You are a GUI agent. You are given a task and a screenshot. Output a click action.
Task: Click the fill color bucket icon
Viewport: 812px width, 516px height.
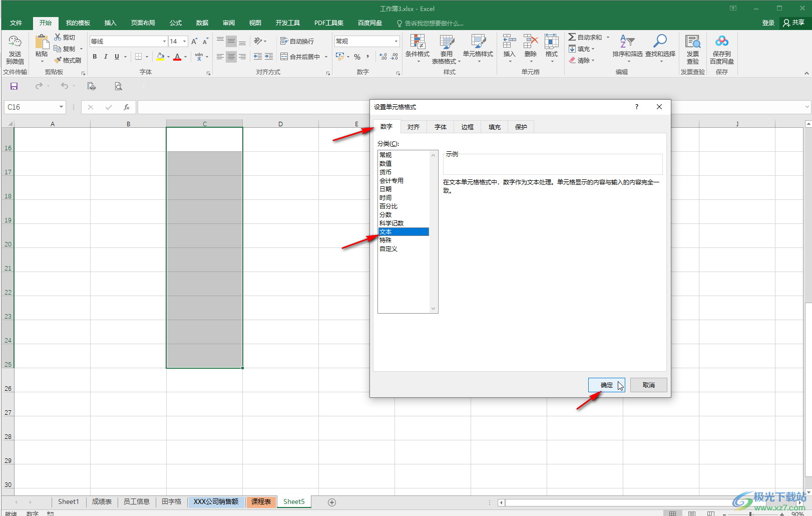(160, 57)
